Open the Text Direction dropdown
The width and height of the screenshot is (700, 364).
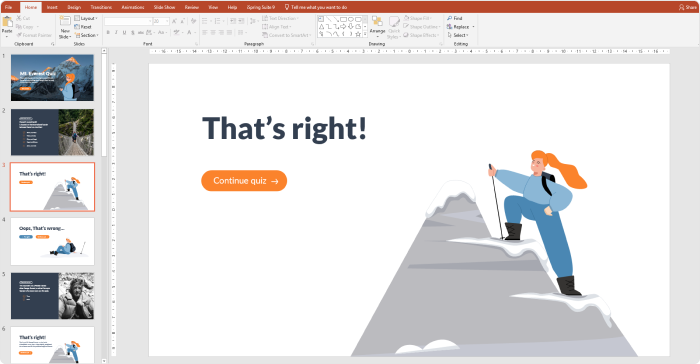(x=280, y=18)
